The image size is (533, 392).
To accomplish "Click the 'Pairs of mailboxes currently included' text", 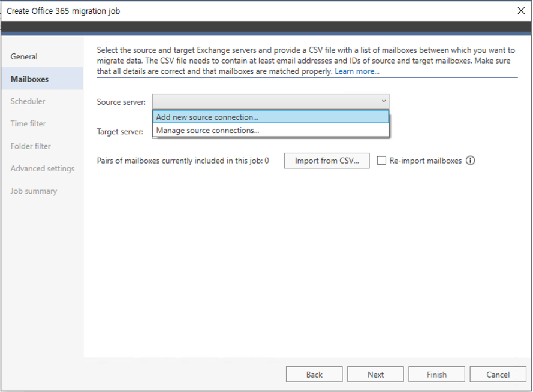I will (183, 160).
